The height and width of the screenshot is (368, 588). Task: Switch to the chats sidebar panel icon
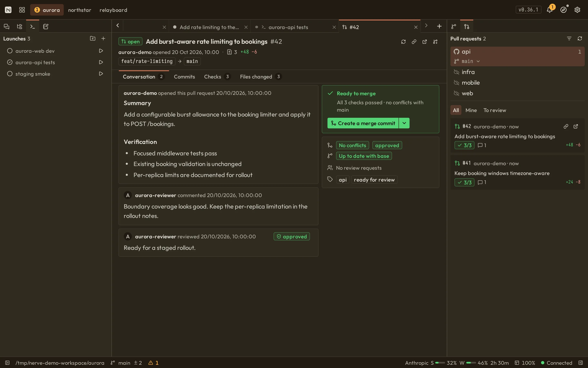tap(7, 26)
